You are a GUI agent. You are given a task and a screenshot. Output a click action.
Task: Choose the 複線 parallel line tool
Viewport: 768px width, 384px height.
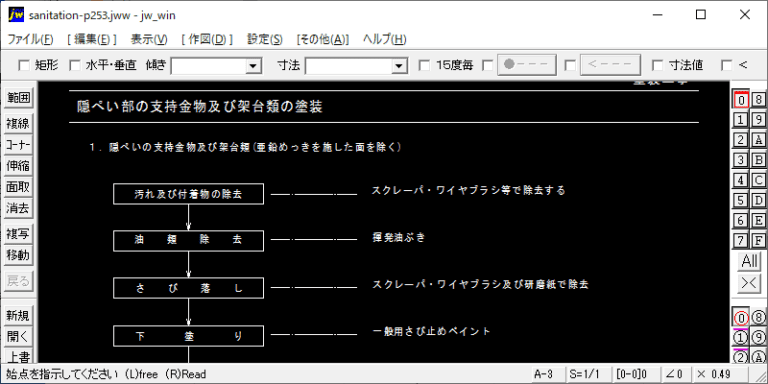(18, 123)
